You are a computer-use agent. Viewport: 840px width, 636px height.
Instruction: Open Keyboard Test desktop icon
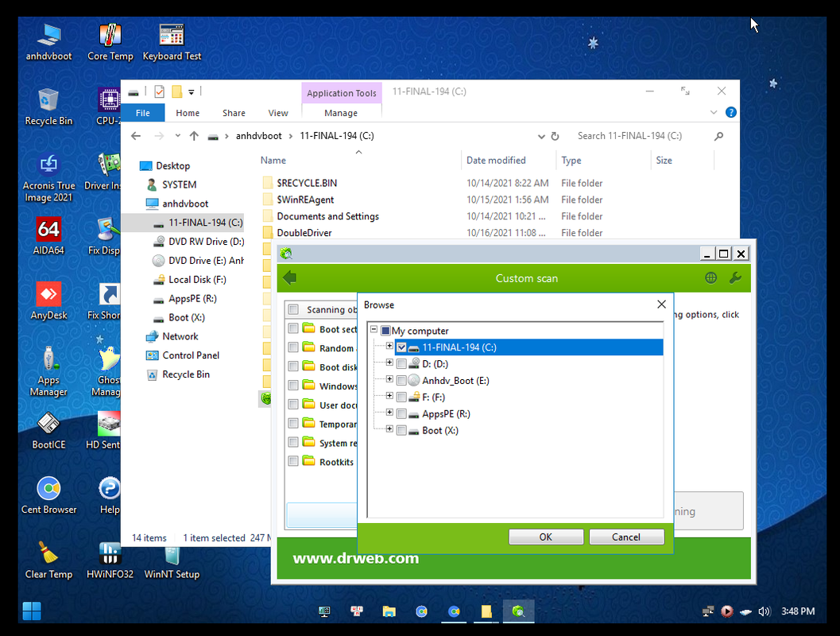coord(172,42)
